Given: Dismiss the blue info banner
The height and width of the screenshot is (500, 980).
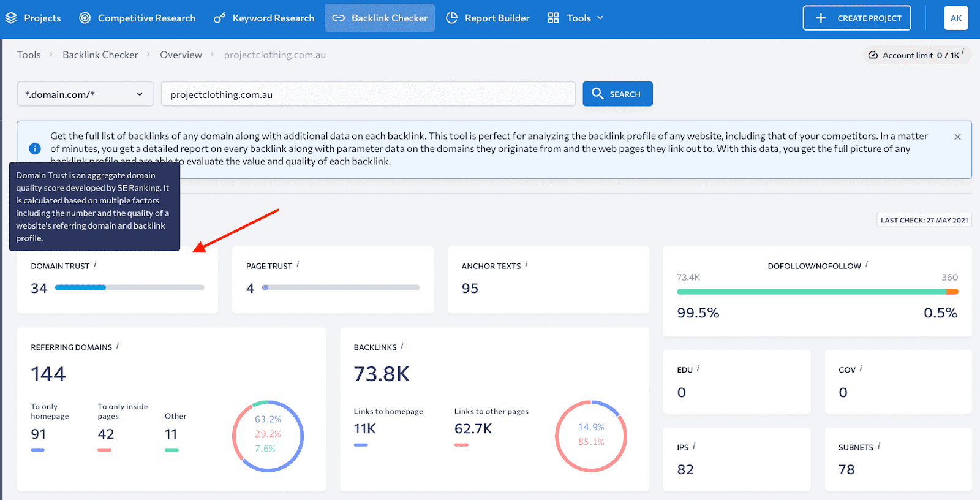Looking at the screenshot, I should [x=957, y=137].
